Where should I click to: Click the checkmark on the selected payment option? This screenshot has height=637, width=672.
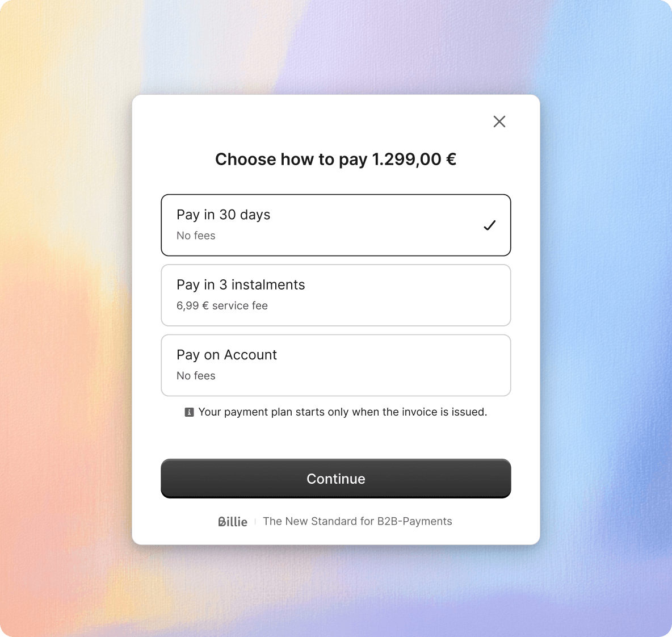[x=489, y=225]
